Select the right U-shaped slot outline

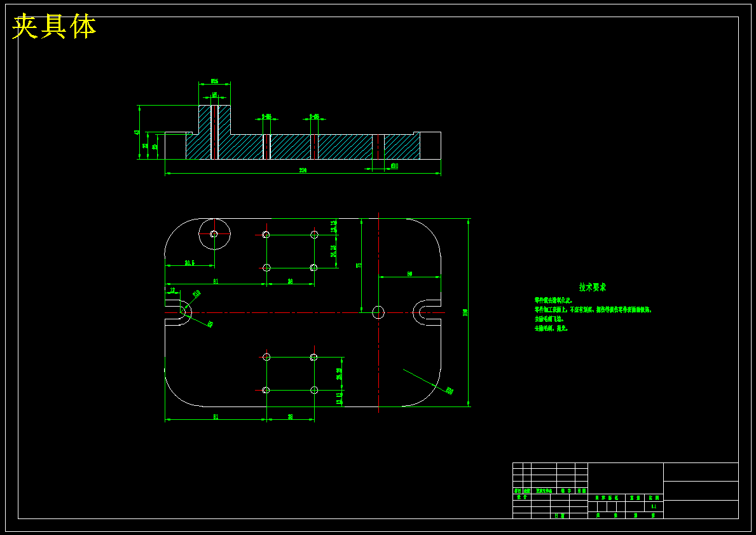coord(427,312)
